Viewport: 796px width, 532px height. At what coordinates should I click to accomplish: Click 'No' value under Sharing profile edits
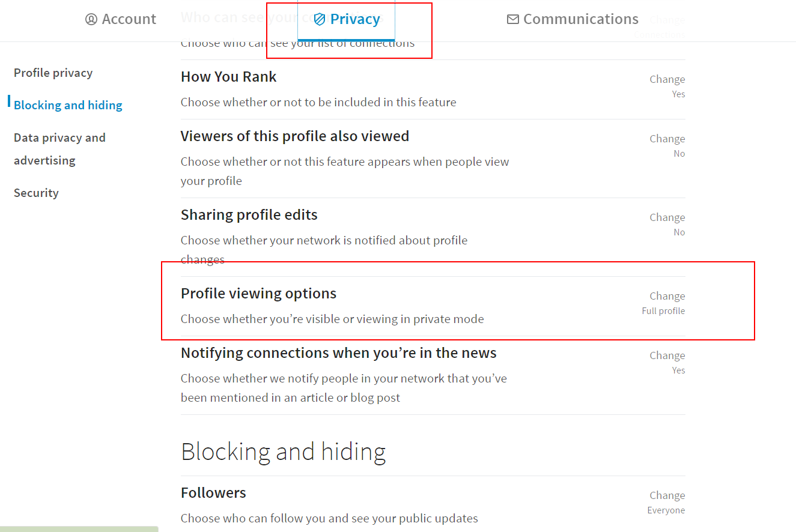(679, 232)
